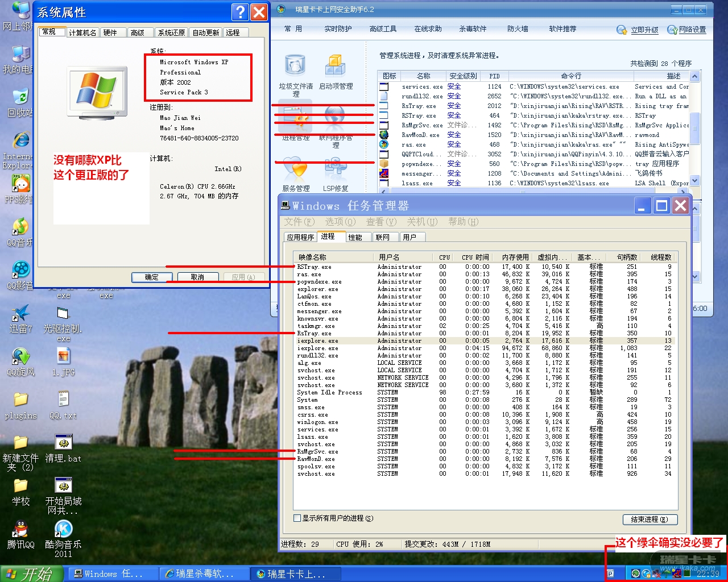728x582 pixels.
Task: Open 高级工具 tab in Rising Kaka
Action: point(383,29)
